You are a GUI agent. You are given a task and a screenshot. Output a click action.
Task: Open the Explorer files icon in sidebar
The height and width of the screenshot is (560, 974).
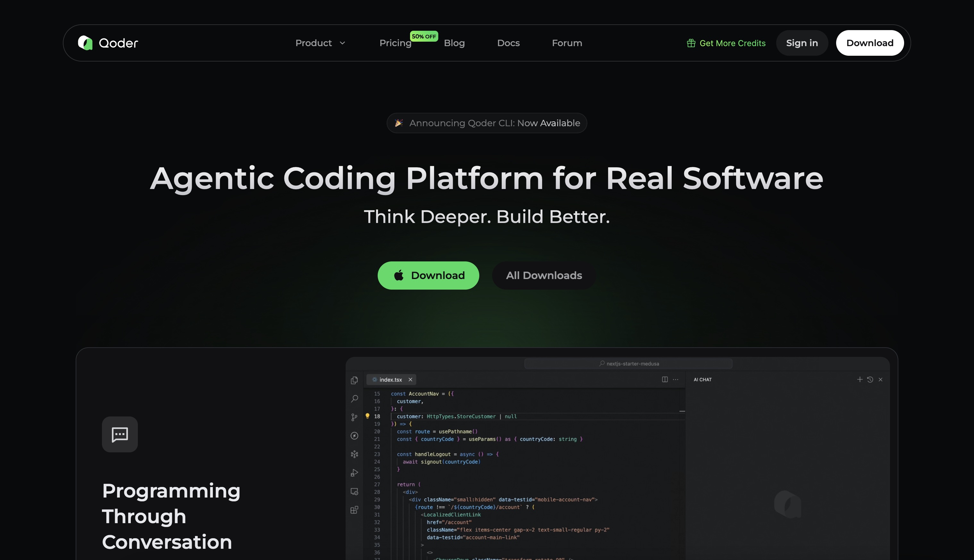coord(354,380)
